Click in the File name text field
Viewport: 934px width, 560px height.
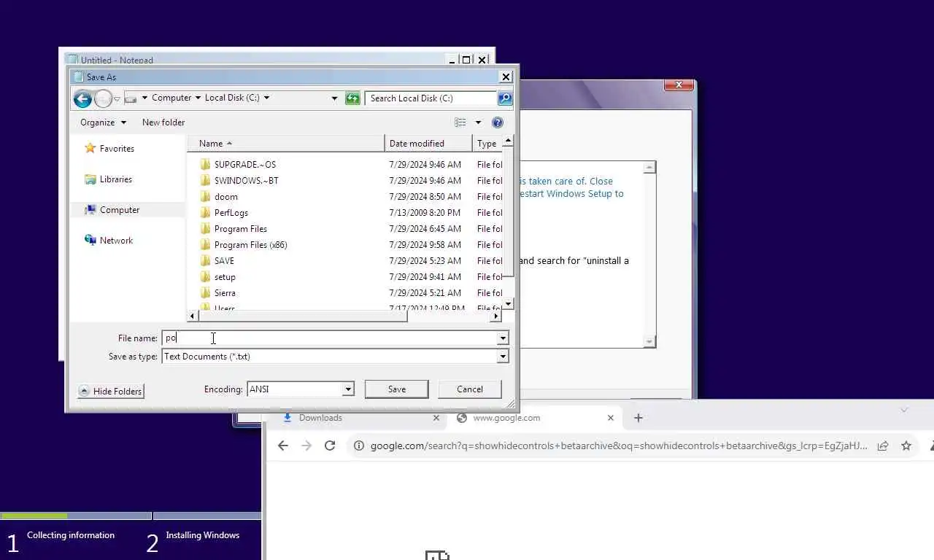pos(329,338)
